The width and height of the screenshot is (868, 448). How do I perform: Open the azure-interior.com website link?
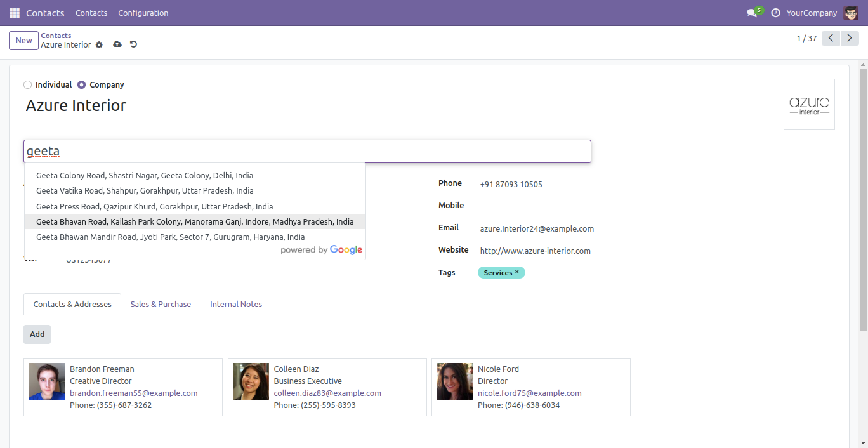[x=535, y=251]
